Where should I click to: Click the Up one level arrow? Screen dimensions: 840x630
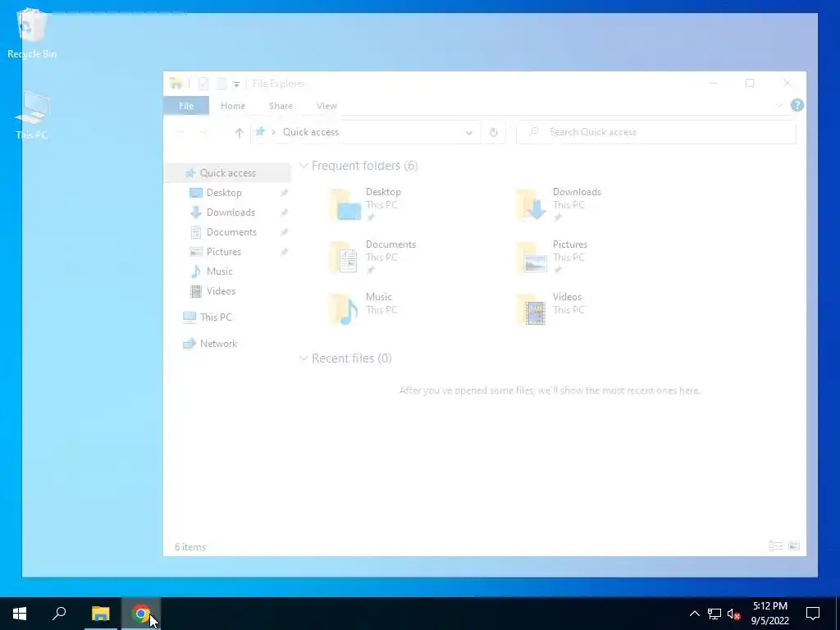click(239, 132)
